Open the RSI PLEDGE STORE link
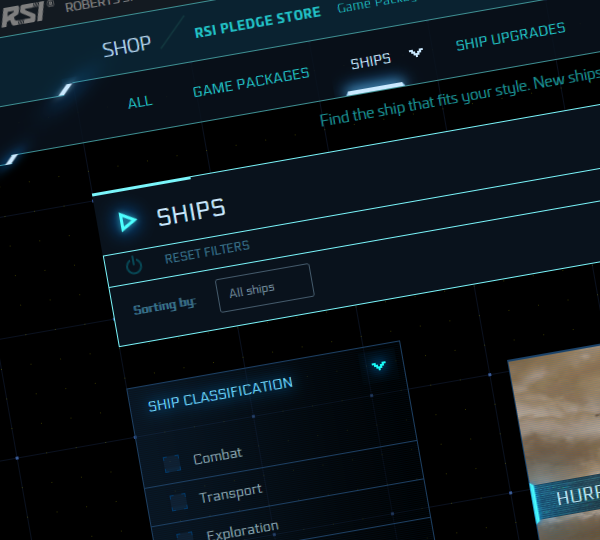The image size is (600, 540). pyautogui.click(x=258, y=22)
